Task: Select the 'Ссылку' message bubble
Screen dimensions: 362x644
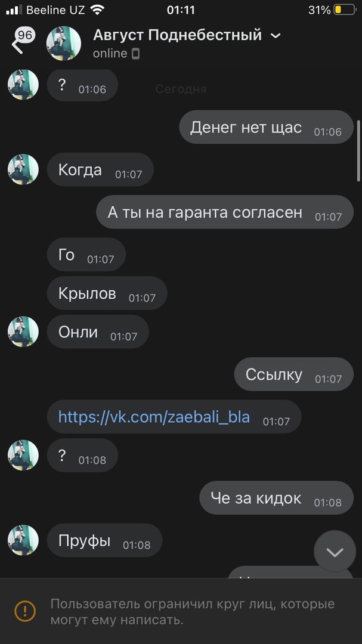Action: tap(294, 374)
